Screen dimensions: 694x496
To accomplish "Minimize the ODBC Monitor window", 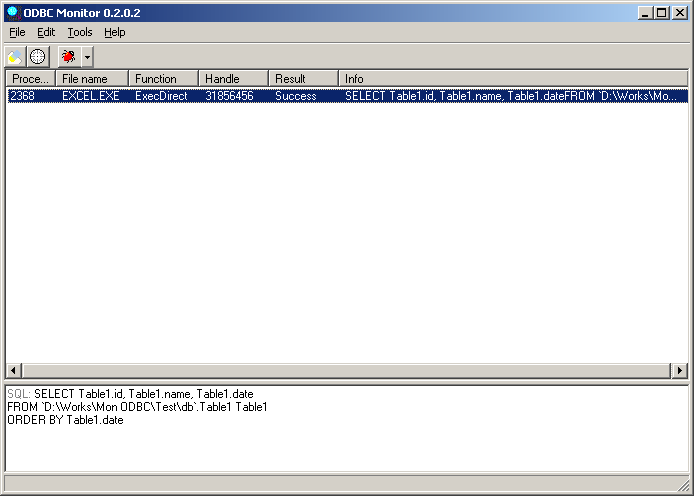I will pyautogui.click(x=645, y=13).
